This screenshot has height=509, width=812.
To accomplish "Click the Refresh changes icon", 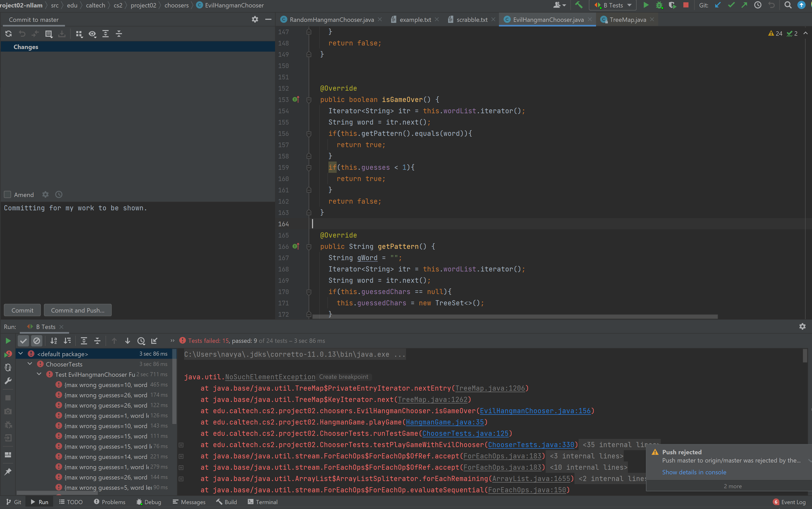I will [x=8, y=34].
